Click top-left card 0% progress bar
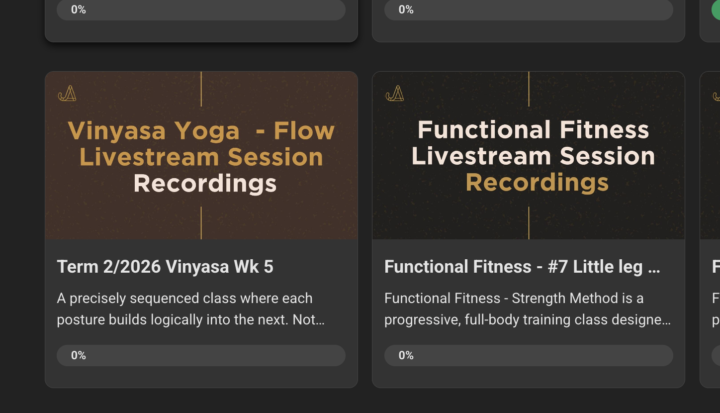Screen dimensions: 720x413 [201, 10]
